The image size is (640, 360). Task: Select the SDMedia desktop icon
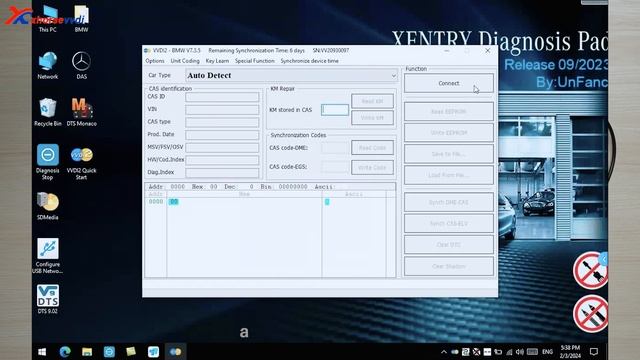tap(48, 206)
